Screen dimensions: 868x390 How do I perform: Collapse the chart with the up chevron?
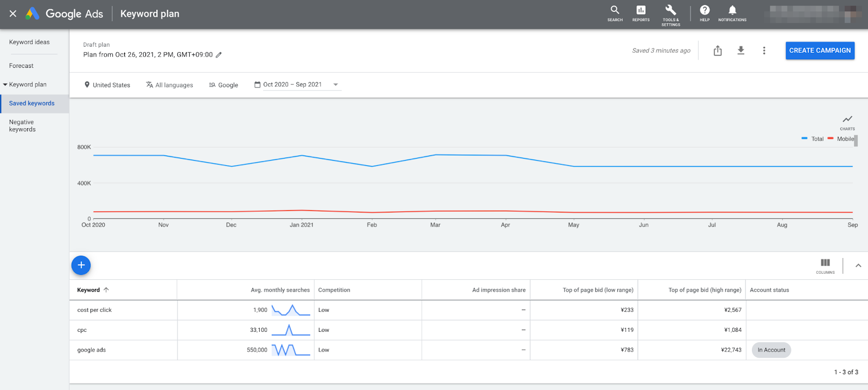(x=858, y=266)
